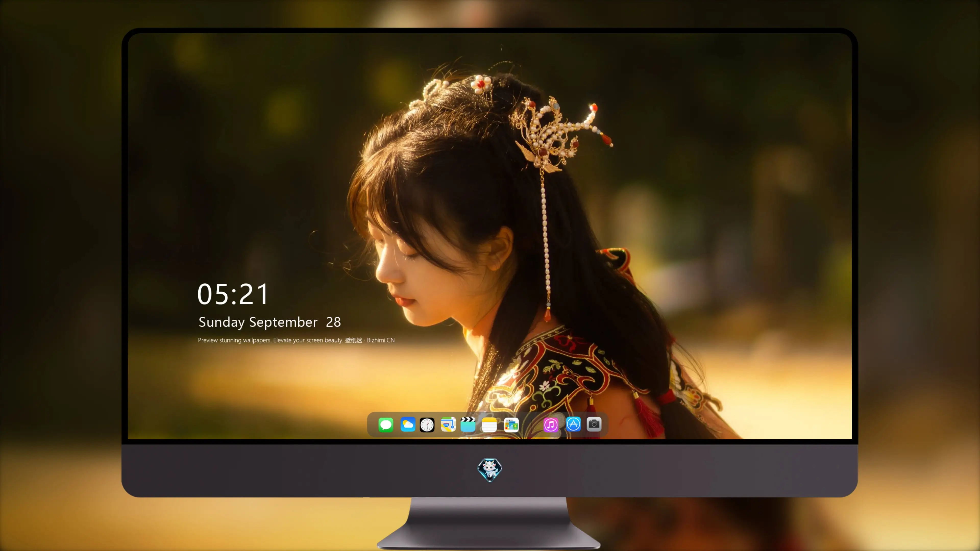Viewport: 980px width, 551px height.
Task: Open the blue App Store app
Action: [573, 424]
